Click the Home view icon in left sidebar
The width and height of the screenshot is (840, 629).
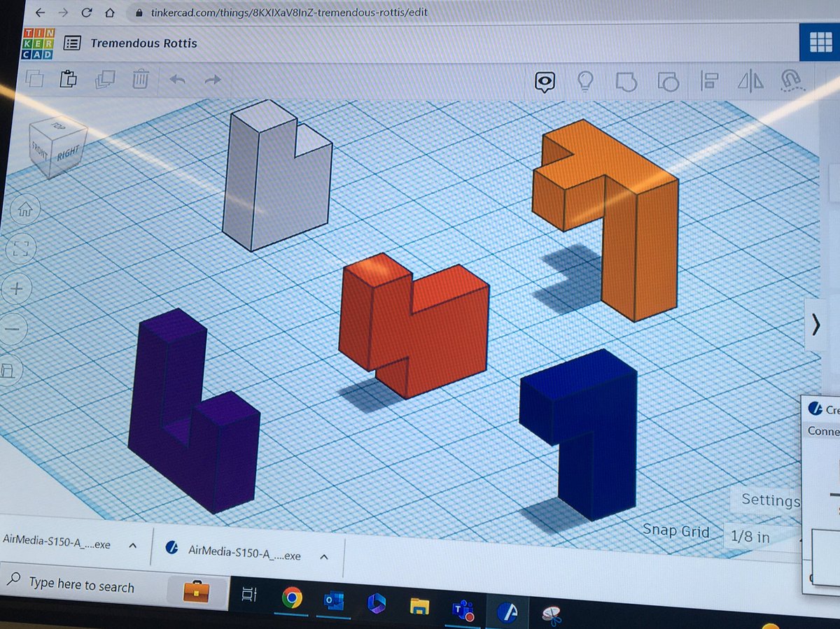(26, 209)
